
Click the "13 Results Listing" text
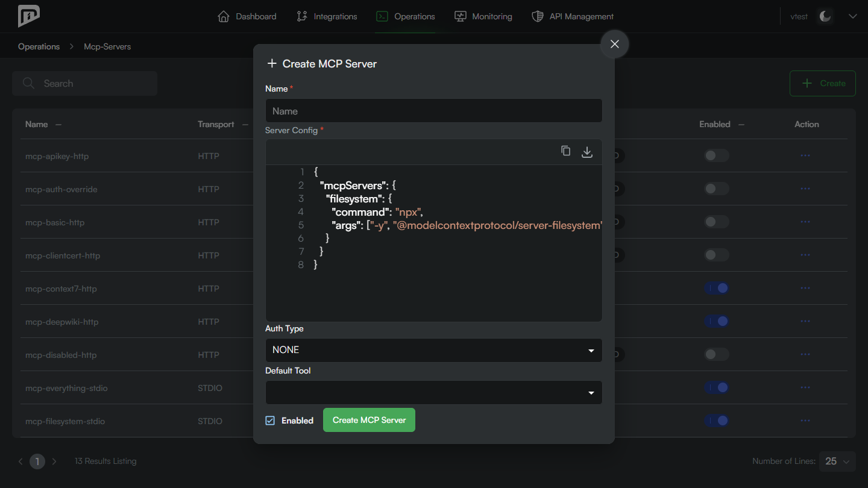click(x=105, y=461)
